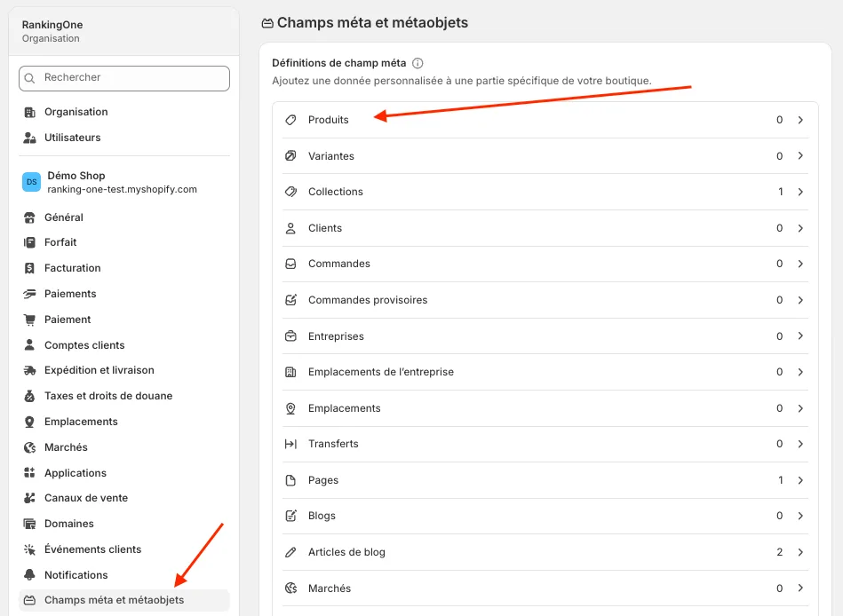The height and width of the screenshot is (616, 843).
Task: Click the Clients person icon
Action: (290, 228)
